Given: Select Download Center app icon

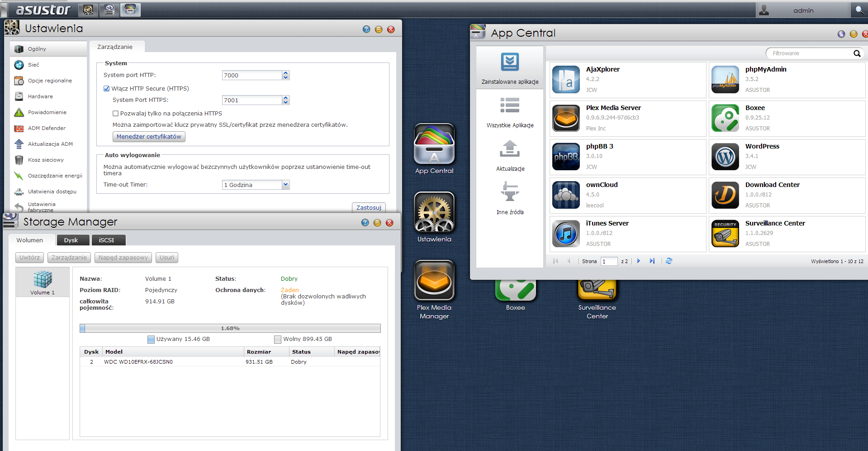Looking at the screenshot, I should [x=725, y=195].
